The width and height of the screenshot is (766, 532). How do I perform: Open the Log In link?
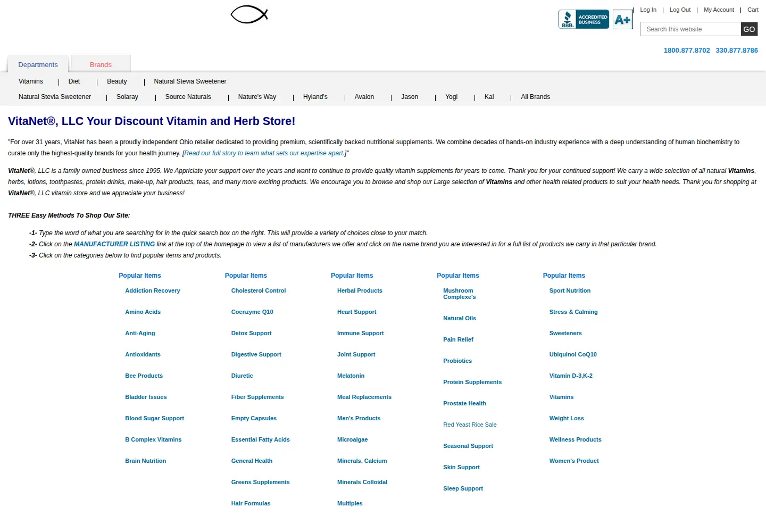648,10
